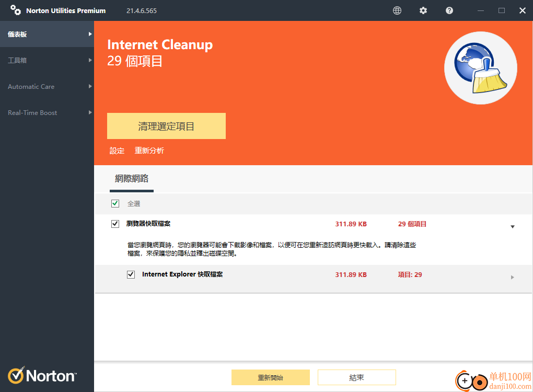Screen dimensions: 533x392
Task: Click the version number 21.4.6.565
Action: [142, 10]
